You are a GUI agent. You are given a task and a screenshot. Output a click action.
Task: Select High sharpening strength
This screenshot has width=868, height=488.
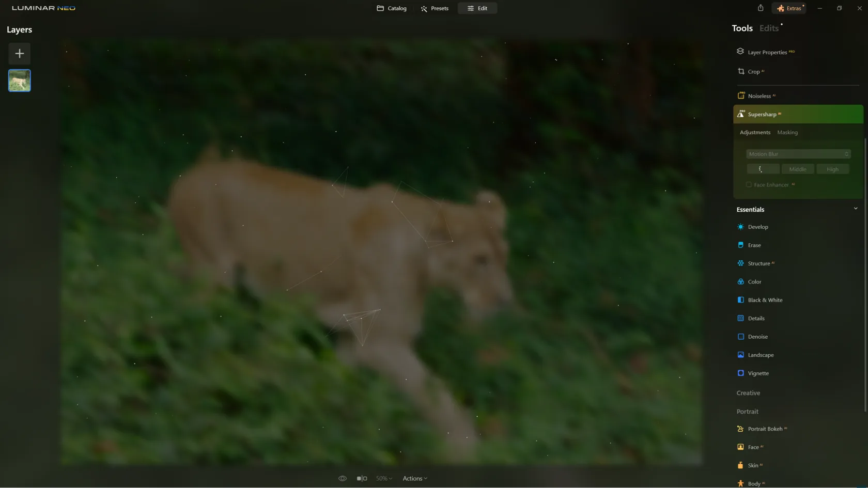[832, 169]
